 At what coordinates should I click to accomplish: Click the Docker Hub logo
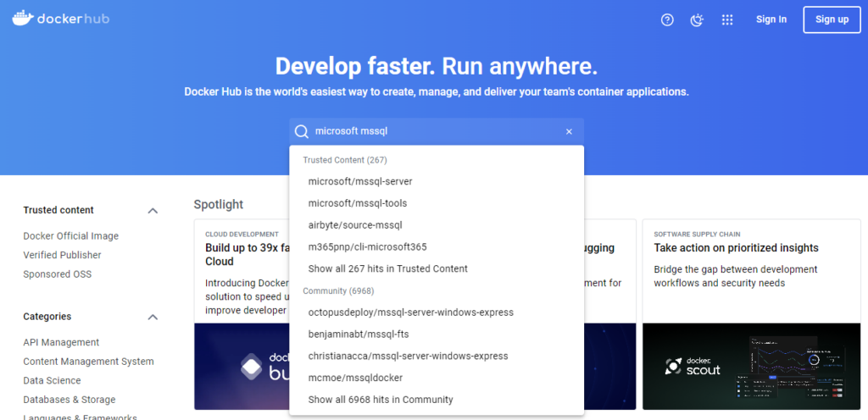(60, 19)
